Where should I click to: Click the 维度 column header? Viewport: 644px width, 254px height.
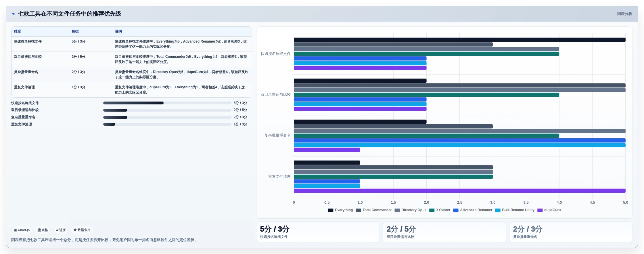[x=18, y=32]
